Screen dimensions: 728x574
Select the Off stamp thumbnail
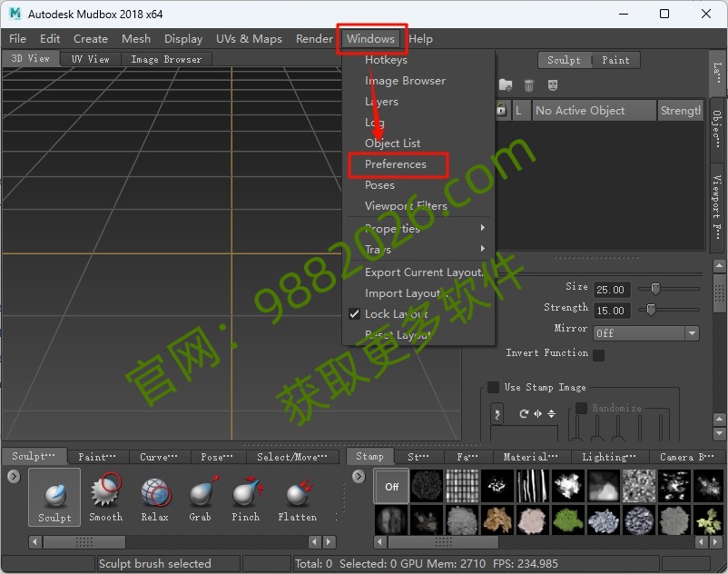(x=391, y=486)
